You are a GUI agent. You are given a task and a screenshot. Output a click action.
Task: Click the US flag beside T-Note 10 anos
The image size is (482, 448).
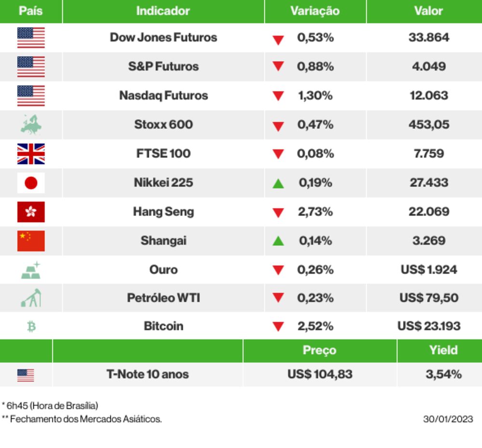[26, 375]
